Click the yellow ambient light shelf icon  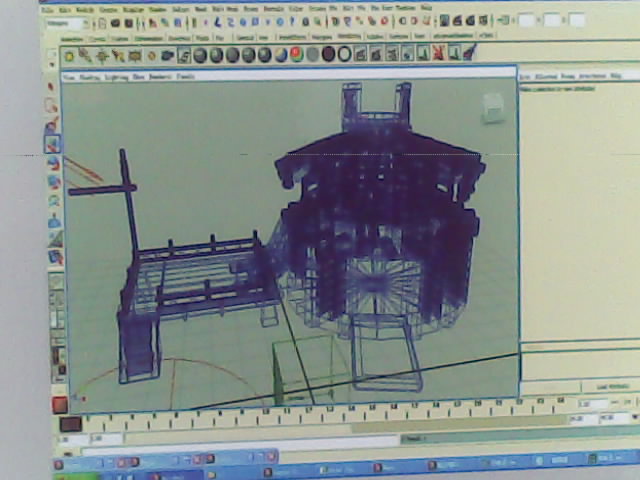(x=69, y=56)
